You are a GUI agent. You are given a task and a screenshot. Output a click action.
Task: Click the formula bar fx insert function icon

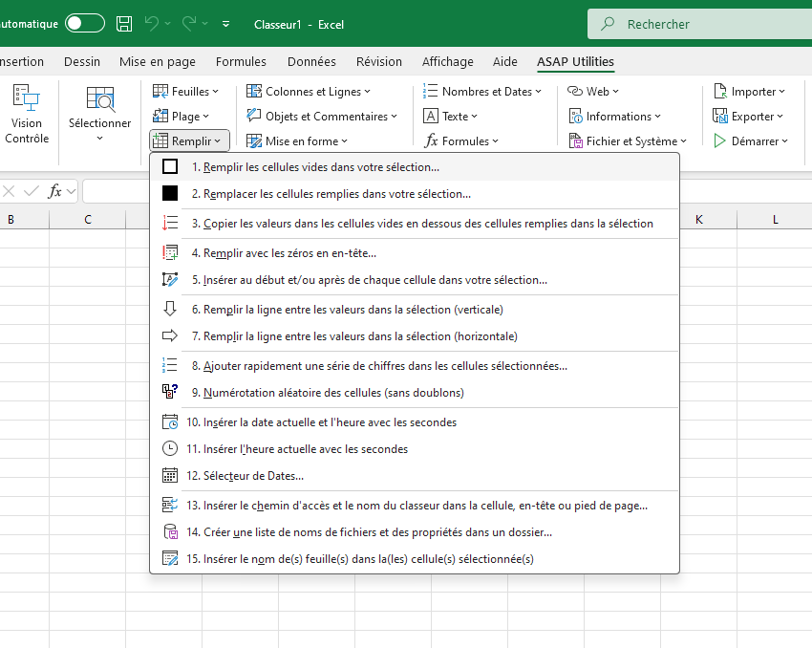[54, 191]
